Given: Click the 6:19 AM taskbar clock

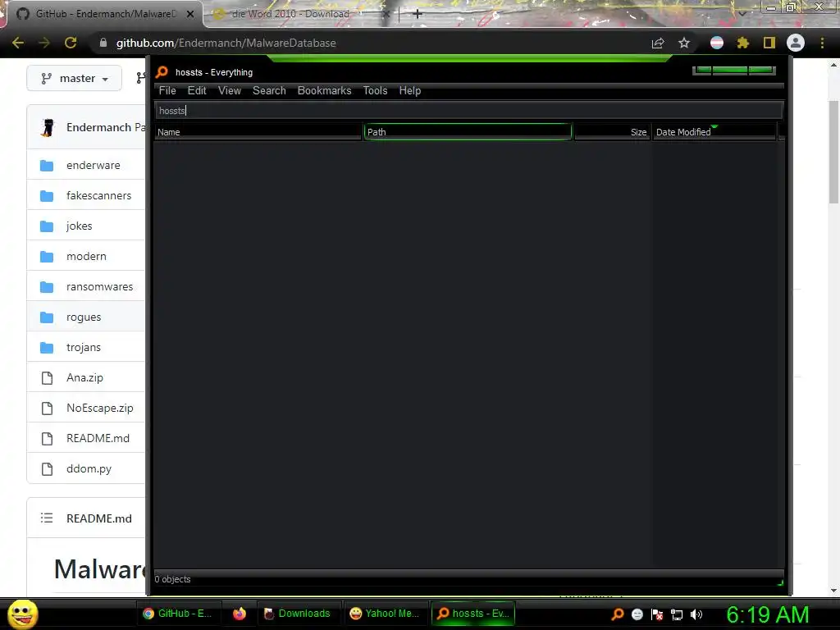Looking at the screenshot, I should [x=768, y=614].
